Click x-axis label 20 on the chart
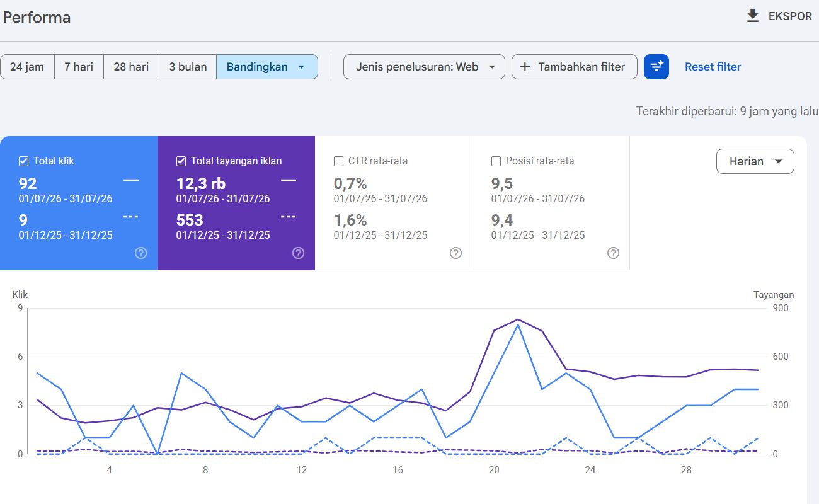 point(494,470)
